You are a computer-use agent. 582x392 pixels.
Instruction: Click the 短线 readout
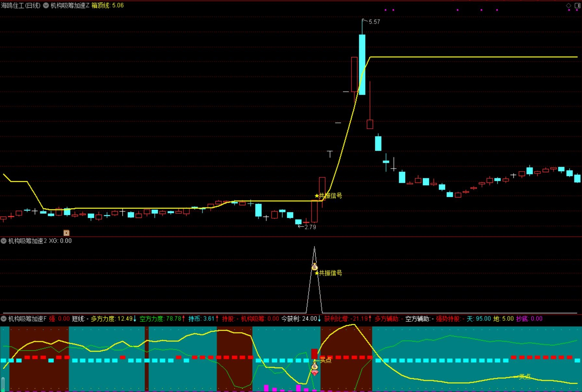80,319
